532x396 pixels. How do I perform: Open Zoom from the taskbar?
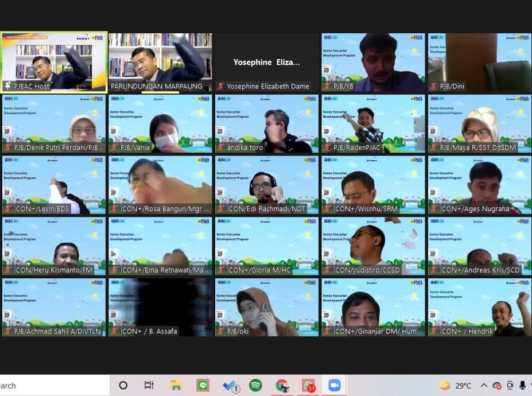[x=334, y=385]
